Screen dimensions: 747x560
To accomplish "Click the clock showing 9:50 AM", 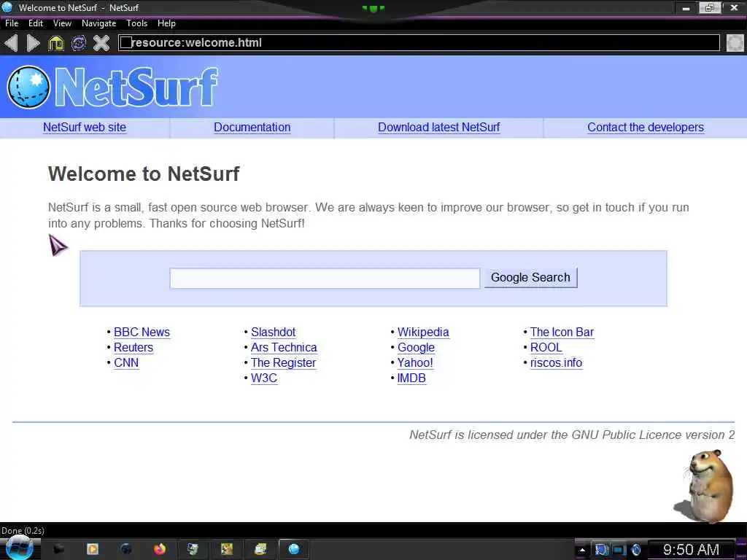I will click(x=691, y=550).
